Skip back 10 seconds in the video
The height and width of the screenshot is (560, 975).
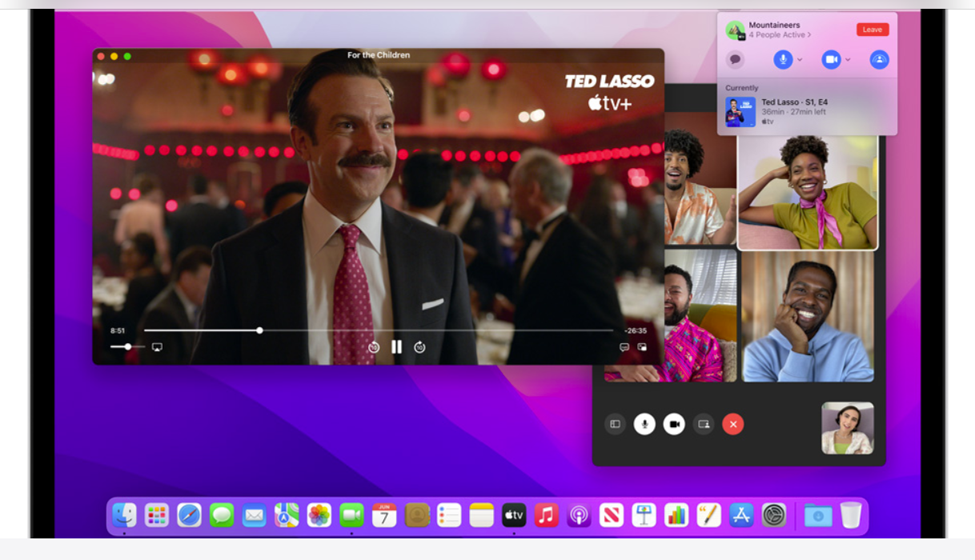tap(373, 347)
